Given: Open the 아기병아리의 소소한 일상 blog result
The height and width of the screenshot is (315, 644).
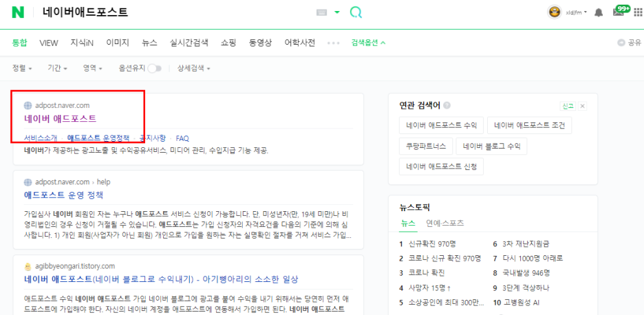Looking at the screenshot, I should point(161,279).
